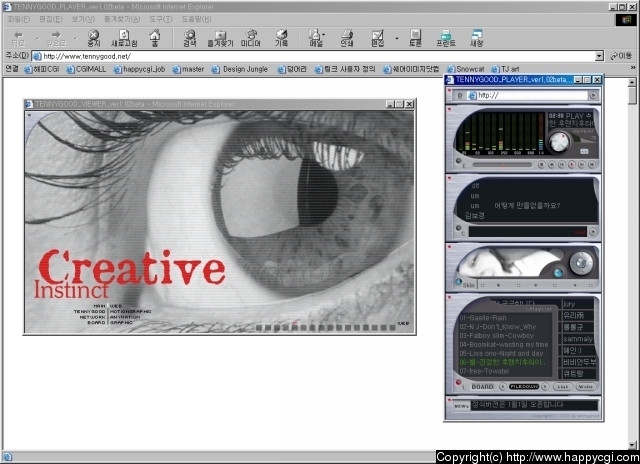The height and width of the screenshot is (464, 640).
Task: Go back with the Back toolbar button
Action: pos(18,38)
